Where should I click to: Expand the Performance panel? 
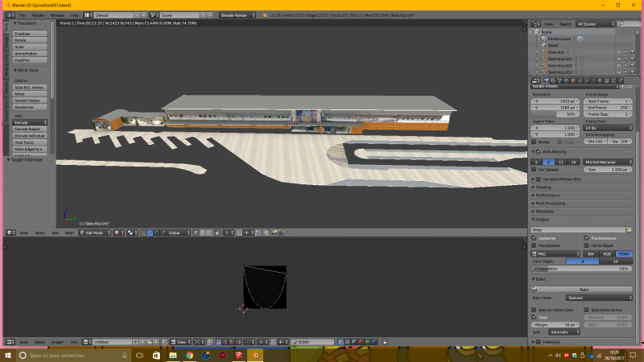[549, 195]
